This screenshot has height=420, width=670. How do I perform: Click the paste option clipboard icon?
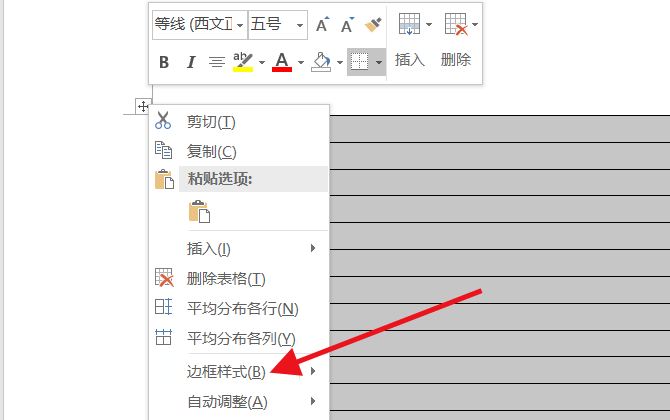200,211
